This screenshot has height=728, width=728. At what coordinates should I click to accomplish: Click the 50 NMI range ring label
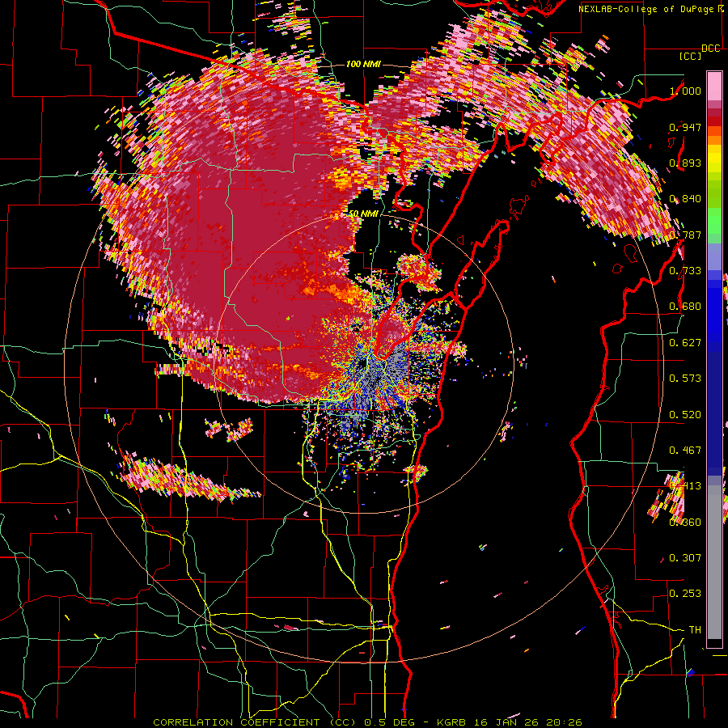363,214
